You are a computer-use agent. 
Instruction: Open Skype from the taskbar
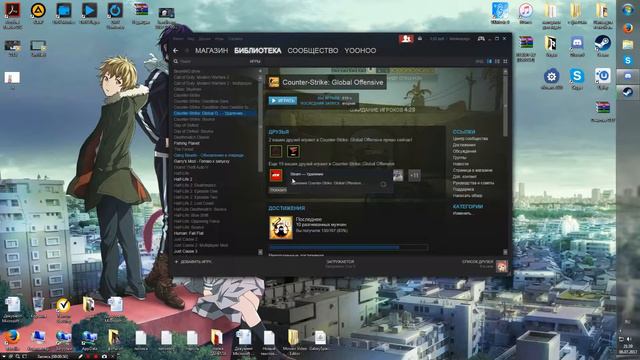[x=628, y=60]
